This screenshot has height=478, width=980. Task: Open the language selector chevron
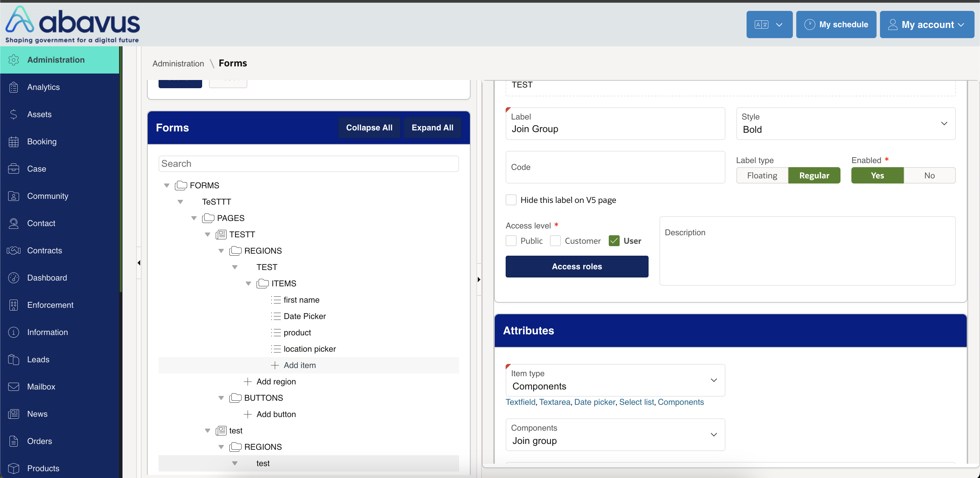(x=779, y=25)
